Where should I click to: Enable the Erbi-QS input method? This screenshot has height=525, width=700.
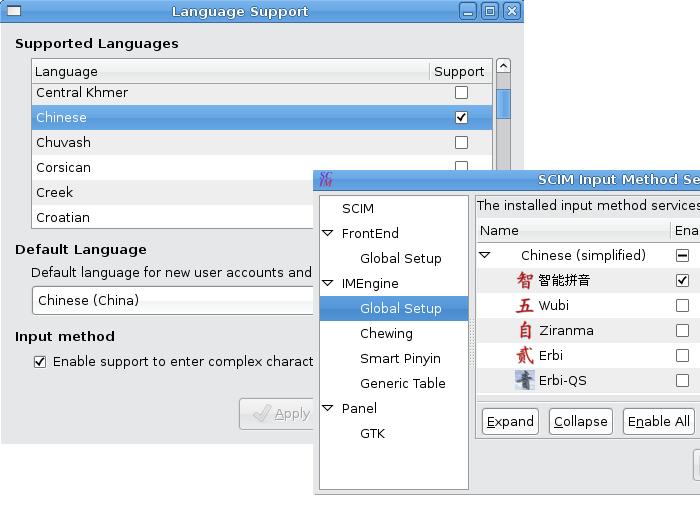682,380
